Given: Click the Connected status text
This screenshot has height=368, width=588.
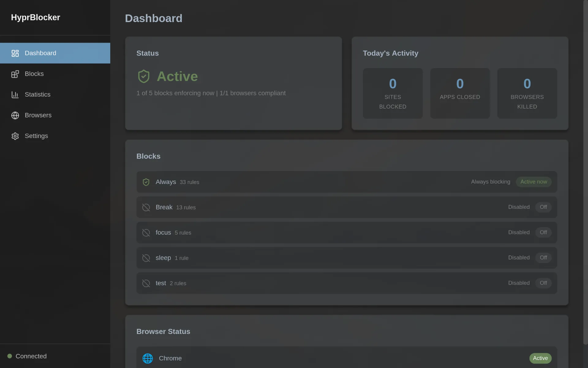Looking at the screenshot, I should tap(31, 356).
